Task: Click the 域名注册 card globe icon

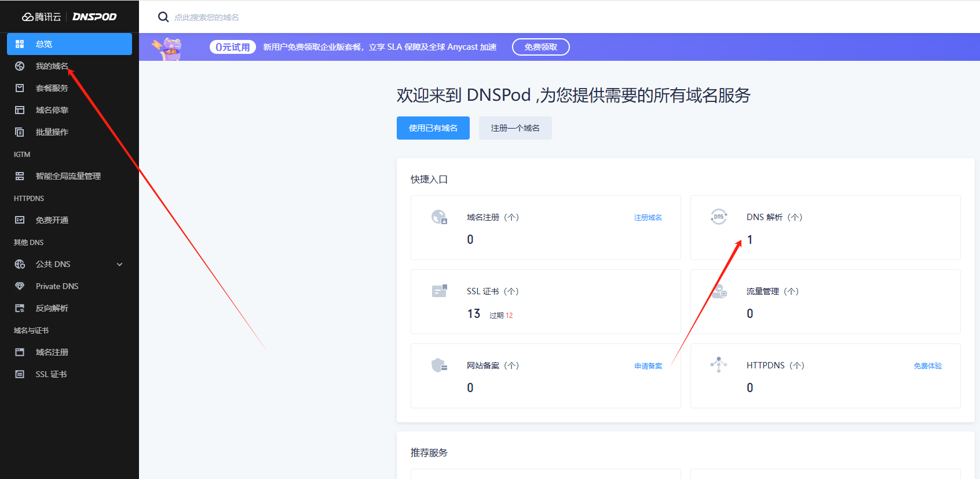Action: click(439, 217)
